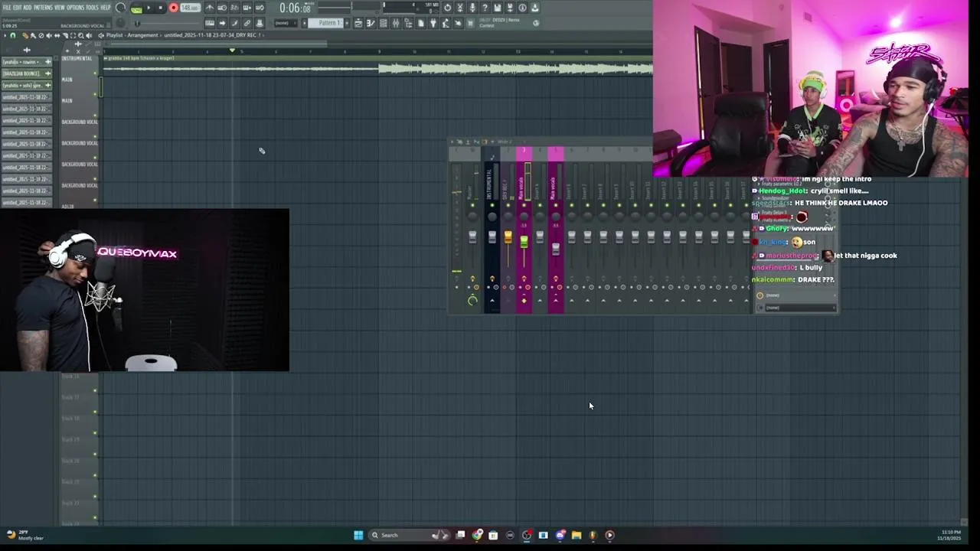Click the Playlist magnet snap icon

coord(12,35)
